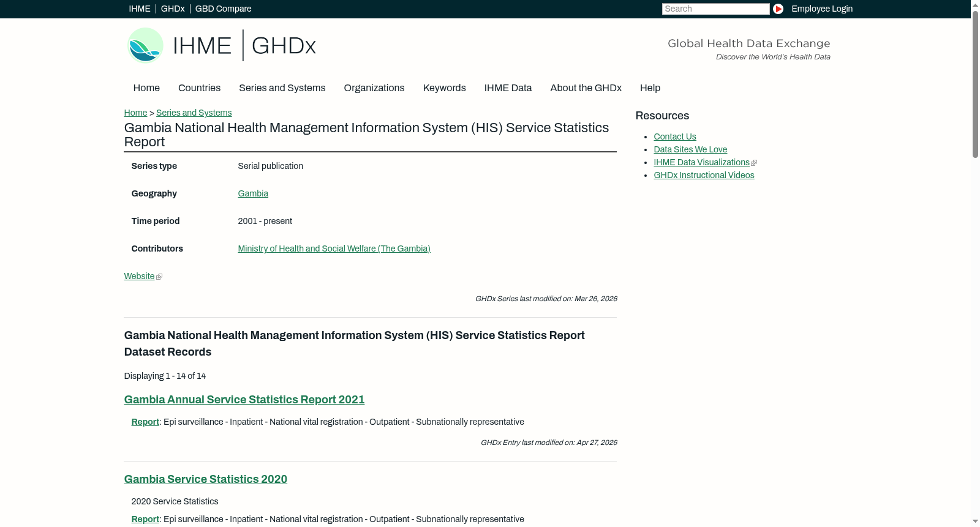Go to IHME in top bar
The height and width of the screenshot is (527, 980).
140,9
